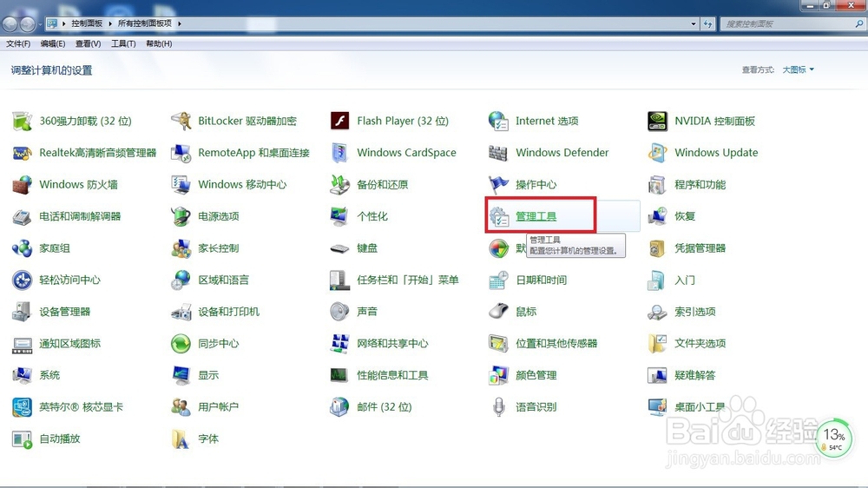
Task: Click Windows 移动中心 icon
Action: click(x=181, y=184)
